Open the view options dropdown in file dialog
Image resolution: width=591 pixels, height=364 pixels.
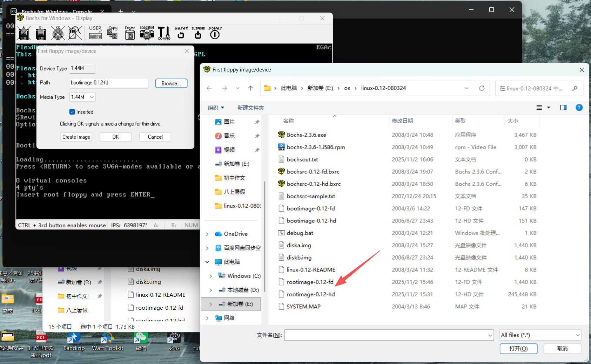click(x=549, y=108)
